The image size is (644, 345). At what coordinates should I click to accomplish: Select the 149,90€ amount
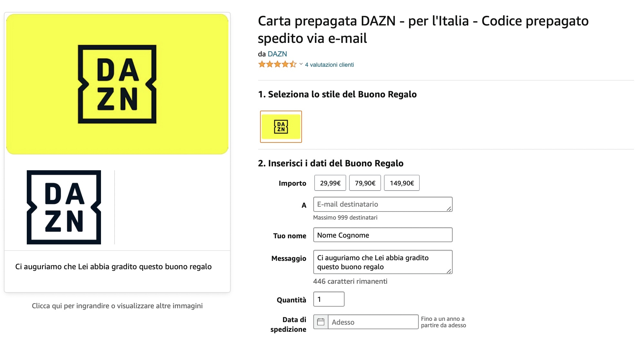pos(402,183)
